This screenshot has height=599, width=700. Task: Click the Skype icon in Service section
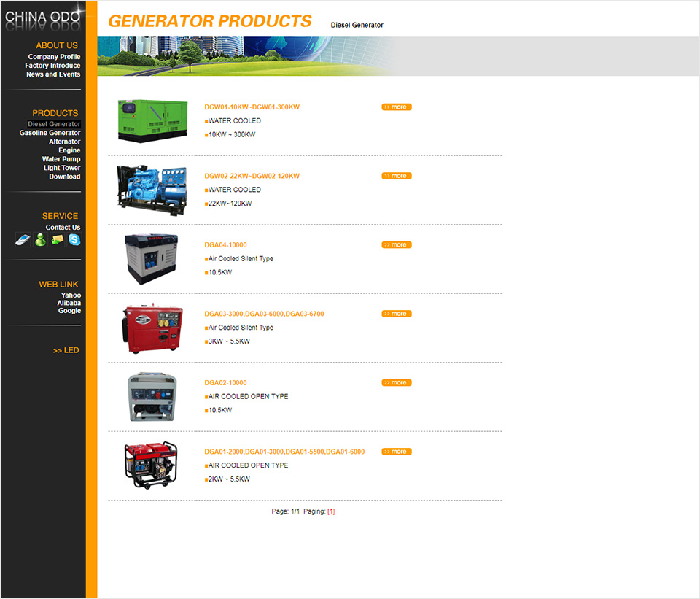tap(74, 239)
